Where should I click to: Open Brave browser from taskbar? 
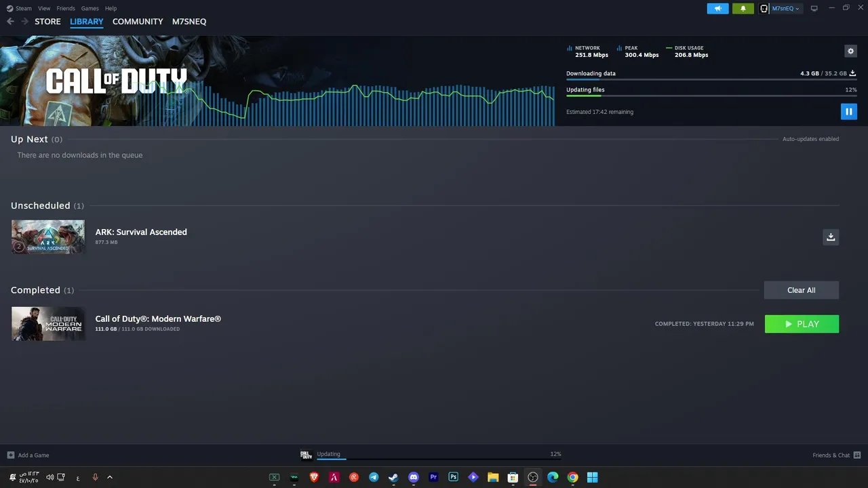[x=314, y=477]
